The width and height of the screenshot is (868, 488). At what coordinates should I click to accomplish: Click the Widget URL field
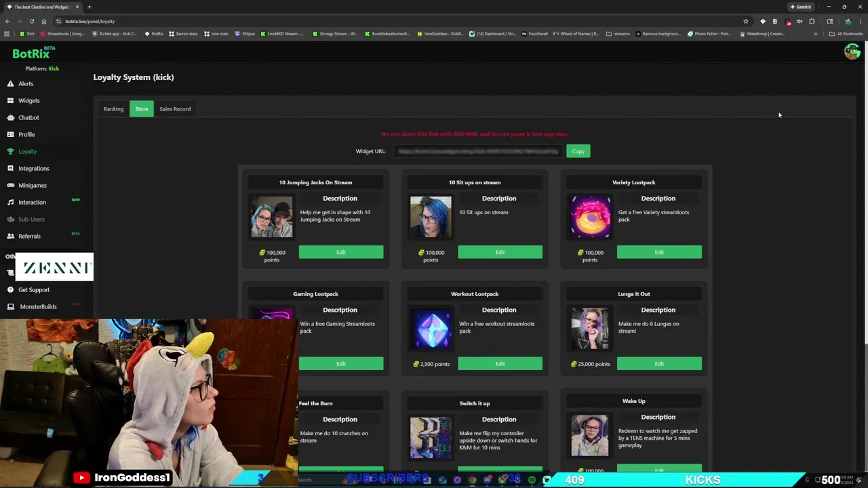478,151
